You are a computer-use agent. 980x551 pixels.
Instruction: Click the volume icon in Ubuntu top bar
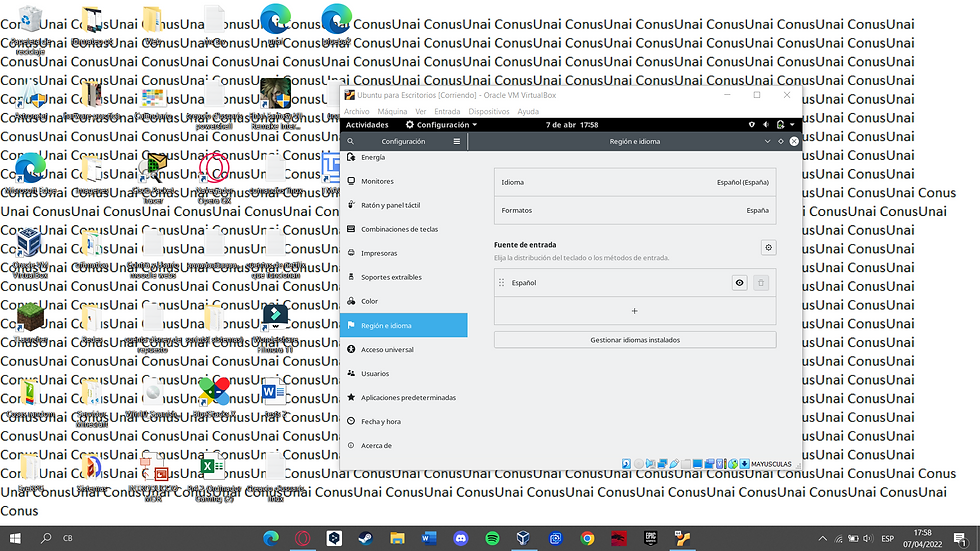click(x=766, y=125)
